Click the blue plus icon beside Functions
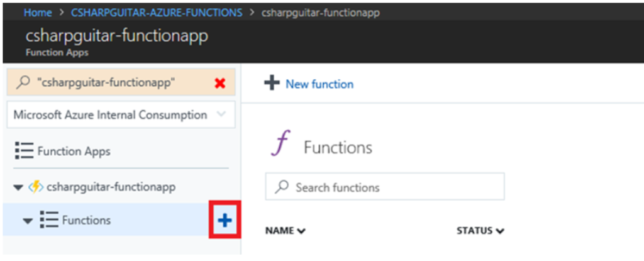 (225, 221)
